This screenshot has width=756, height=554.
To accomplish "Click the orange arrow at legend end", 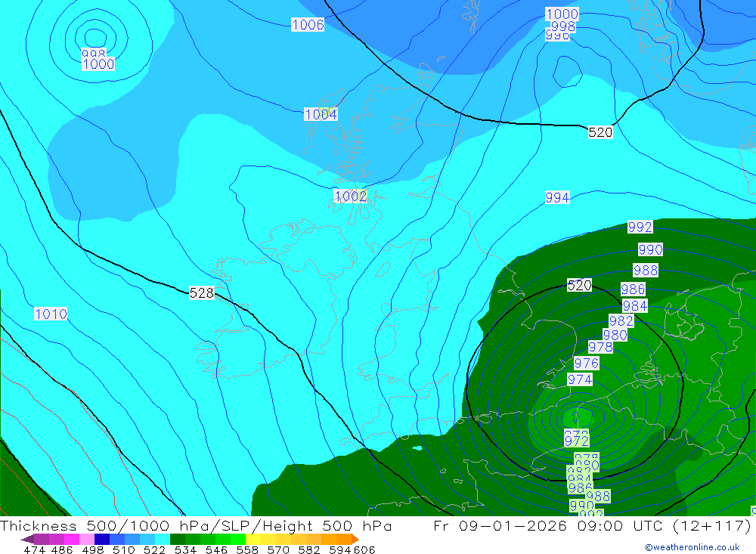I will point(355,539).
